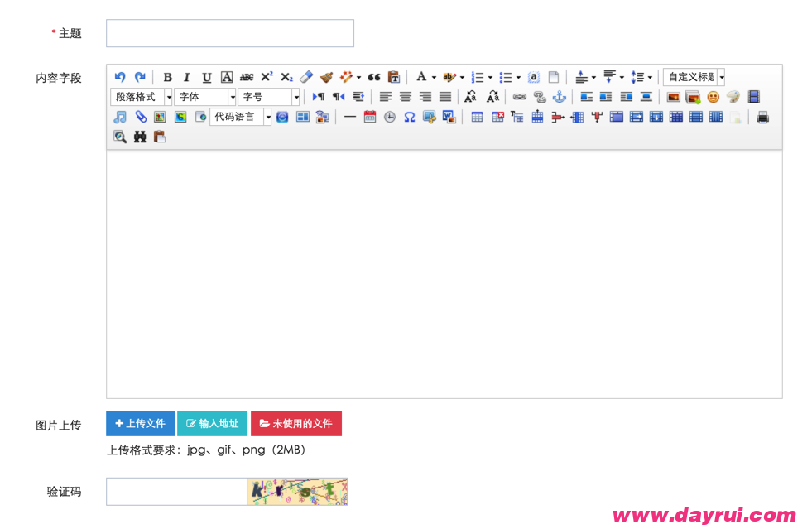
Task: Redo the last action
Action: pos(140,77)
